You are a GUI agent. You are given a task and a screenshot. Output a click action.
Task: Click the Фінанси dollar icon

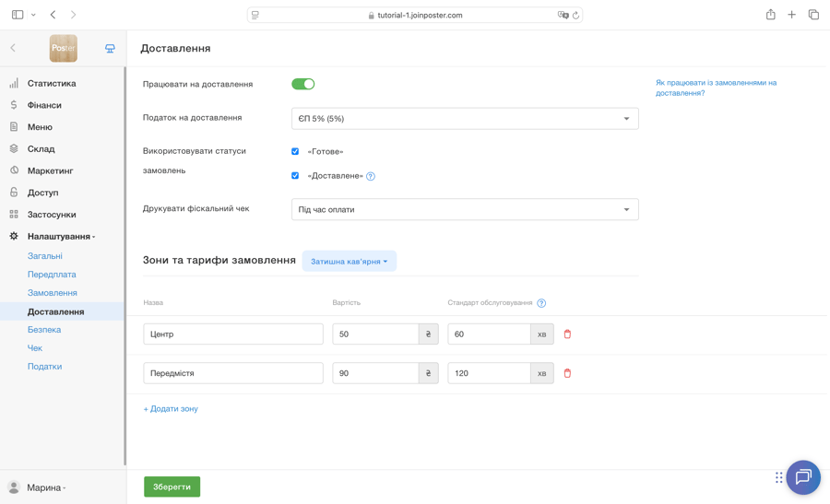click(x=14, y=105)
